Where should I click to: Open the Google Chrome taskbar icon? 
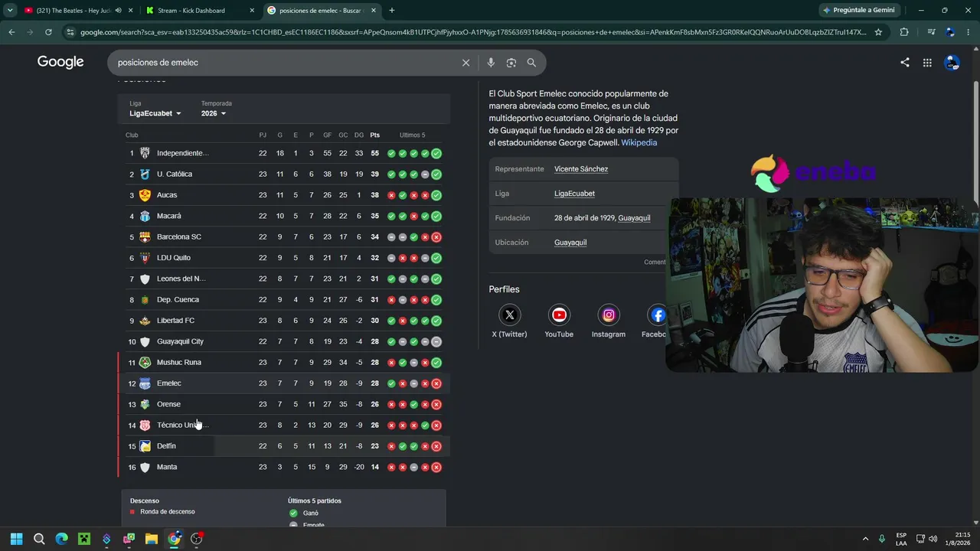175,539
